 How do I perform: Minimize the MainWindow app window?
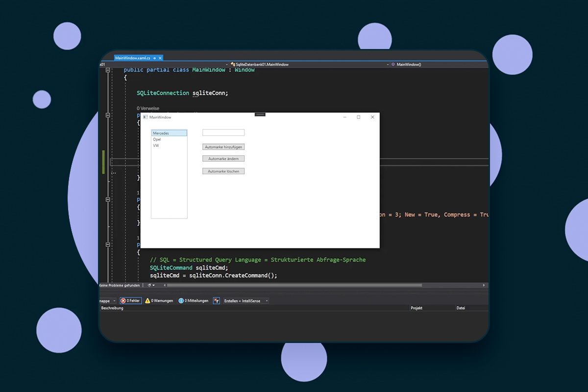(345, 117)
